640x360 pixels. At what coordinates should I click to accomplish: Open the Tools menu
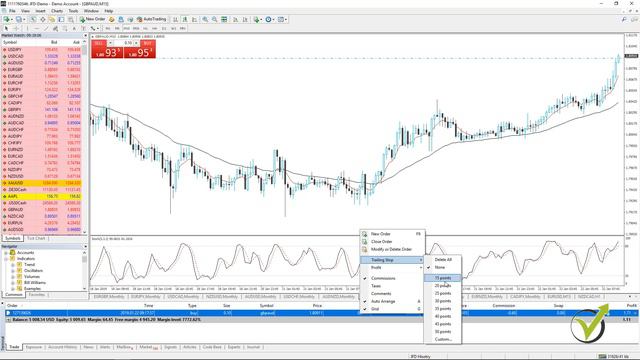click(x=73, y=11)
